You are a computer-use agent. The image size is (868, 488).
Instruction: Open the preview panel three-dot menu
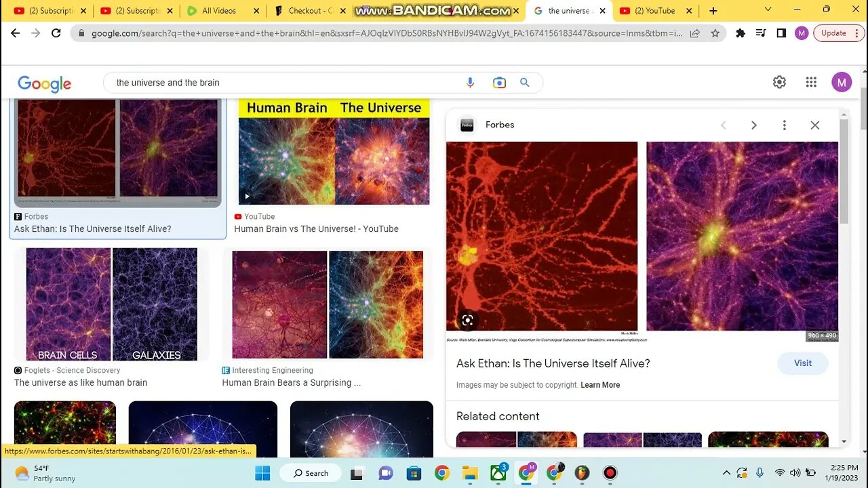(784, 125)
